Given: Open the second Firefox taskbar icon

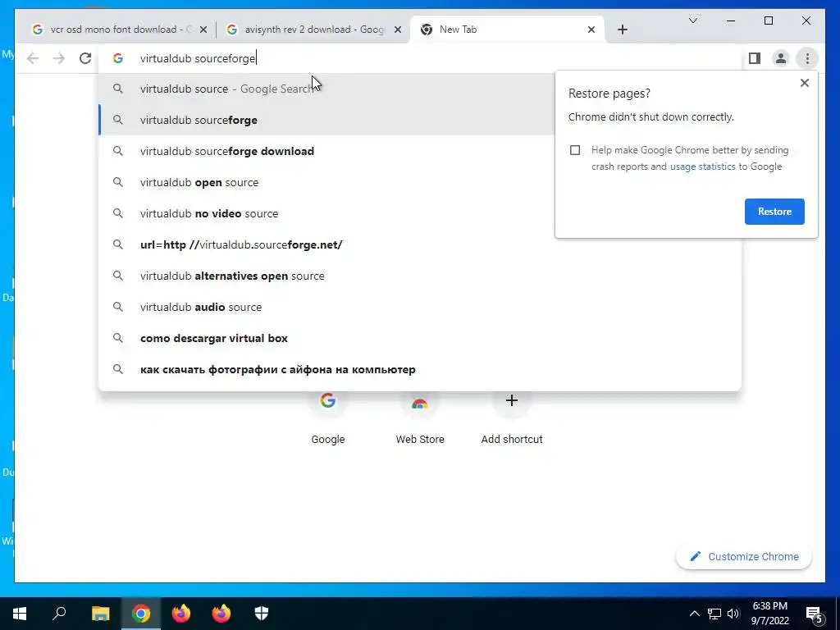Looking at the screenshot, I should 221,614.
